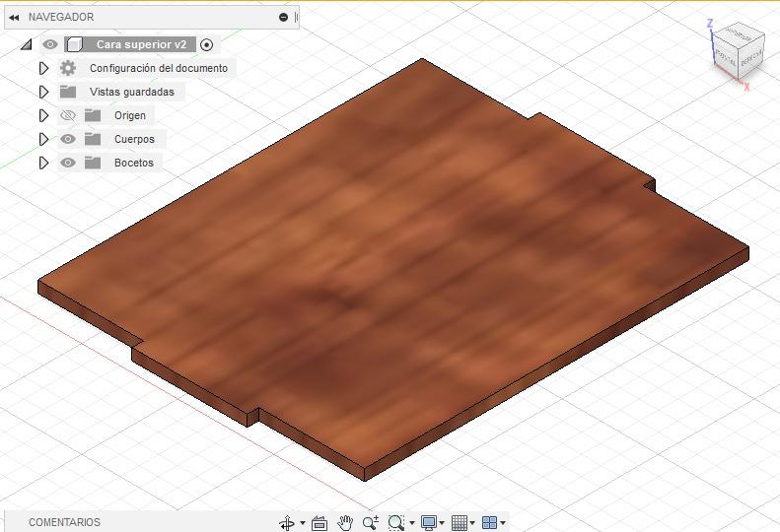780x532 pixels.
Task: Open the Grid and snaps dropdown arrow
Action: tap(472, 523)
